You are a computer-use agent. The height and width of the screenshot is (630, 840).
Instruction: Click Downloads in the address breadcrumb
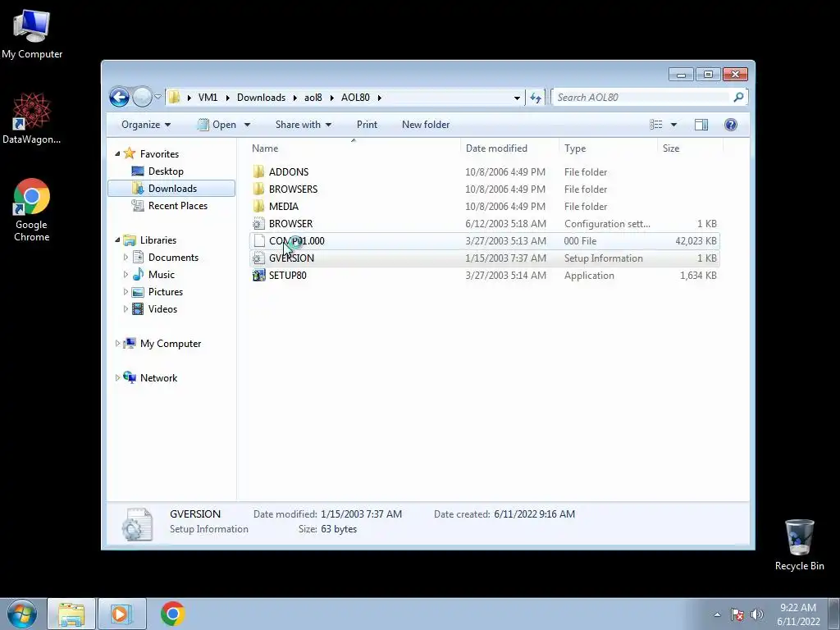tap(261, 97)
